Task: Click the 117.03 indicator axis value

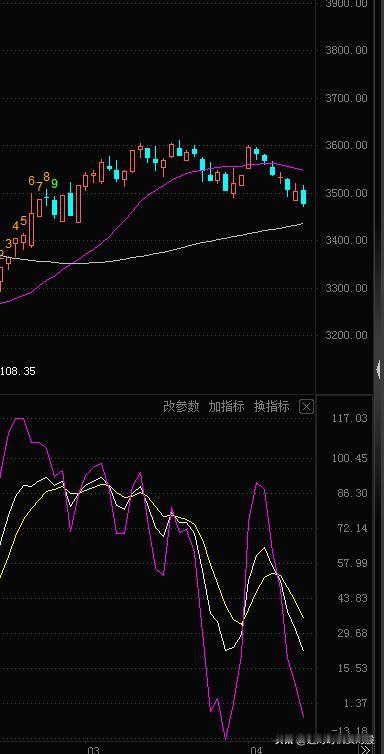Action: 349,418
